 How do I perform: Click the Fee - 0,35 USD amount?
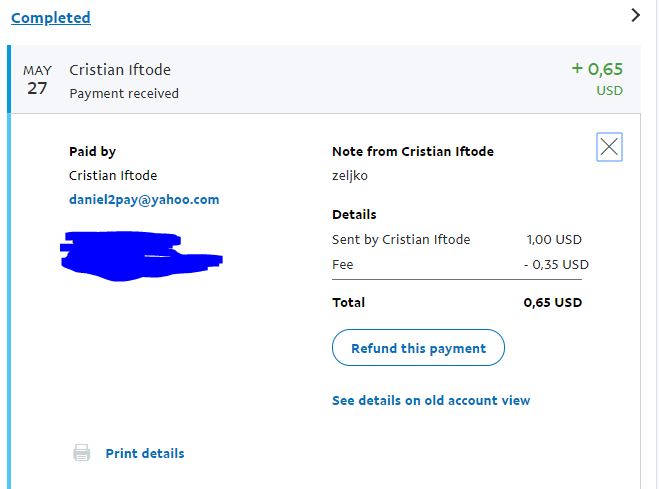pos(556,265)
